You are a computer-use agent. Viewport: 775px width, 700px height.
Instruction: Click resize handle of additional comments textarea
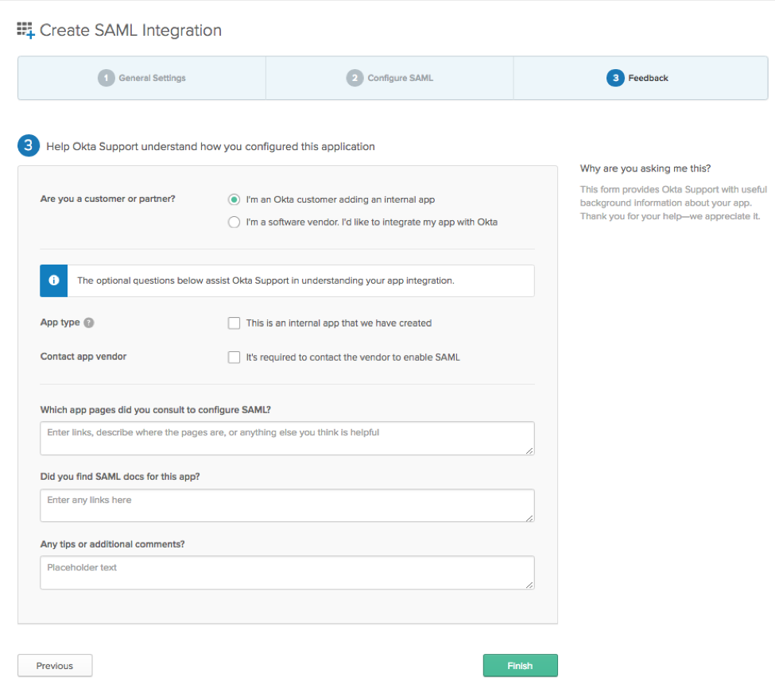click(529, 585)
